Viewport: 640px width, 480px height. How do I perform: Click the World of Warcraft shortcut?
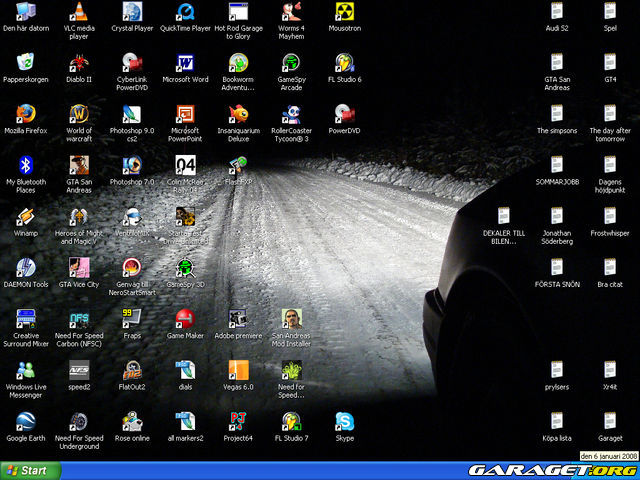(79, 114)
